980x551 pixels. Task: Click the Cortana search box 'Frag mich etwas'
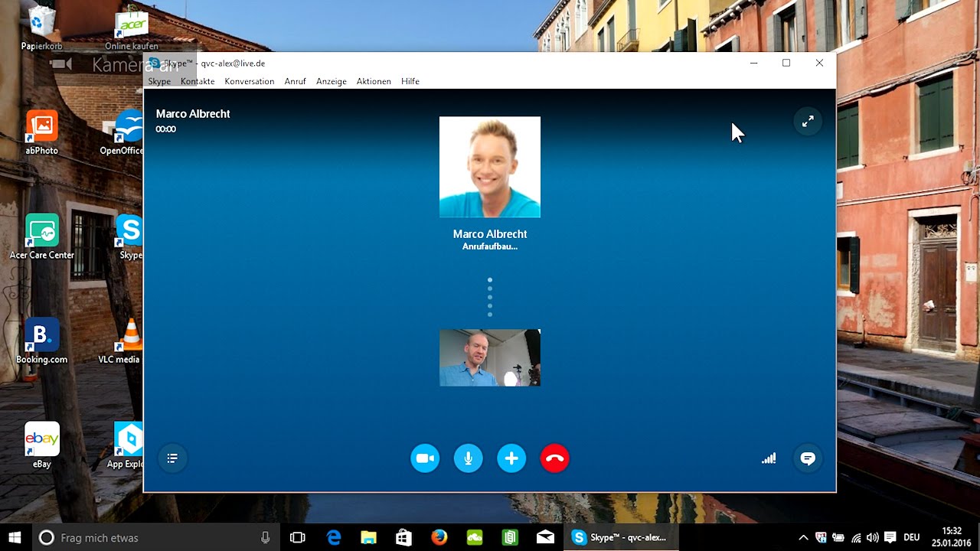[155, 538]
